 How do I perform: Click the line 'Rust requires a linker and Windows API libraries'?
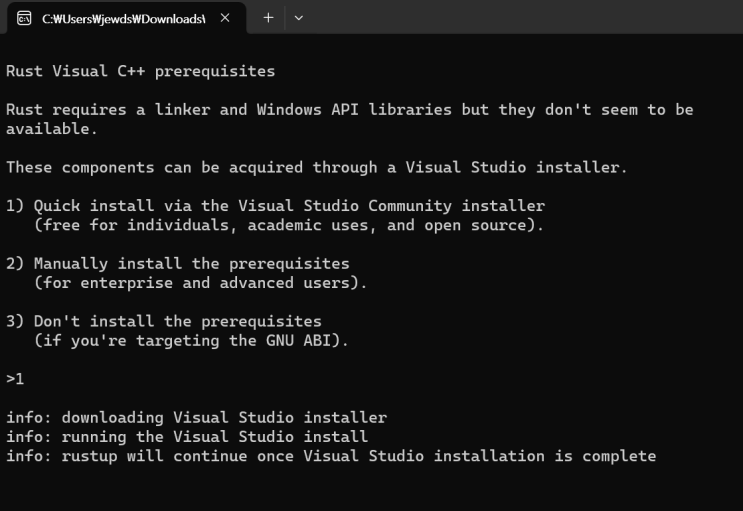click(x=350, y=110)
